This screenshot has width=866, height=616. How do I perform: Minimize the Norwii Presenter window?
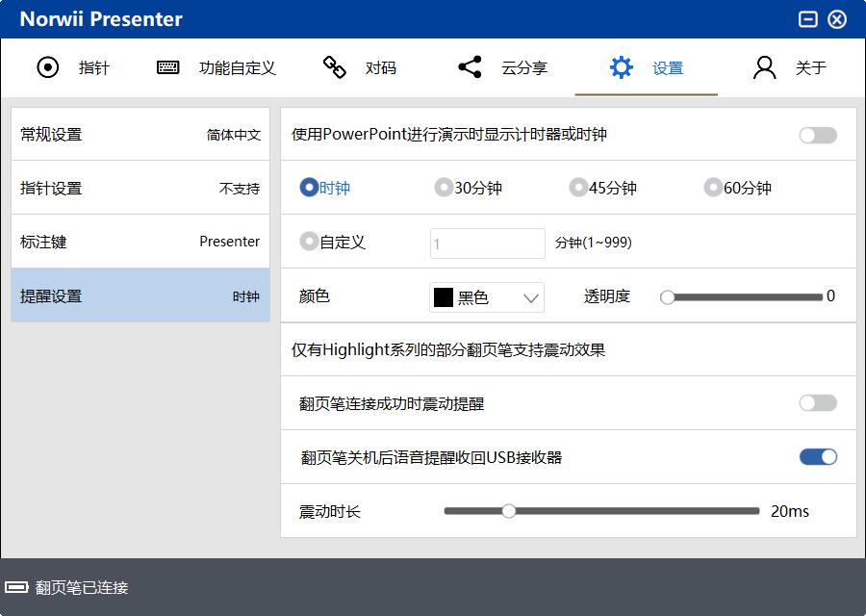click(807, 19)
